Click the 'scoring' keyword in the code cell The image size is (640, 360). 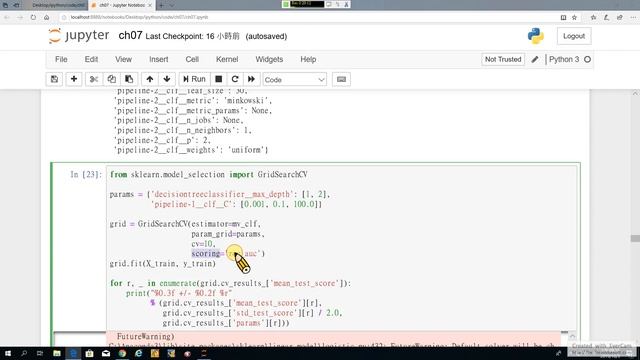pyautogui.click(x=205, y=253)
